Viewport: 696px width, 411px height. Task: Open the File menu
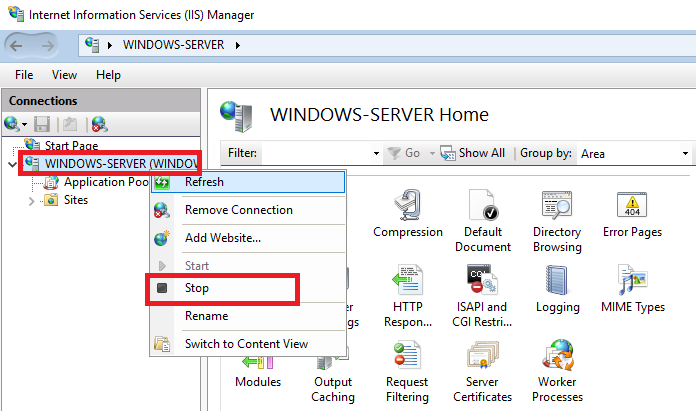[x=24, y=75]
